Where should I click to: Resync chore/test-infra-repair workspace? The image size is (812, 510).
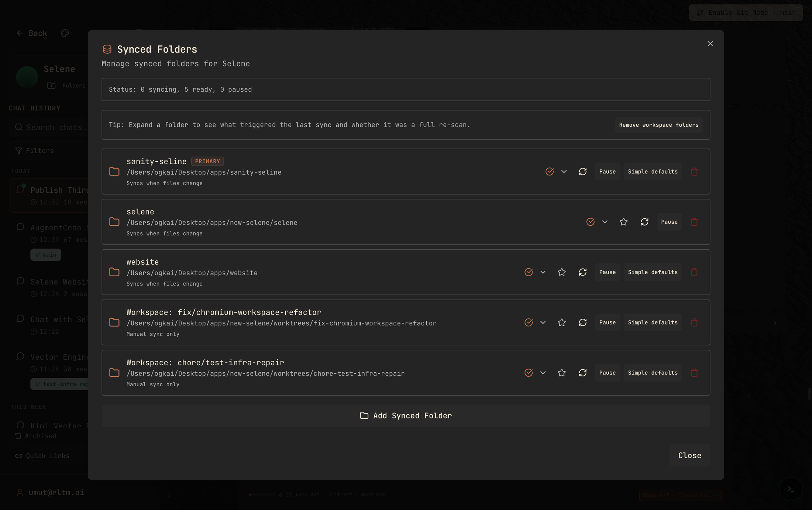pyautogui.click(x=583, y=373)
